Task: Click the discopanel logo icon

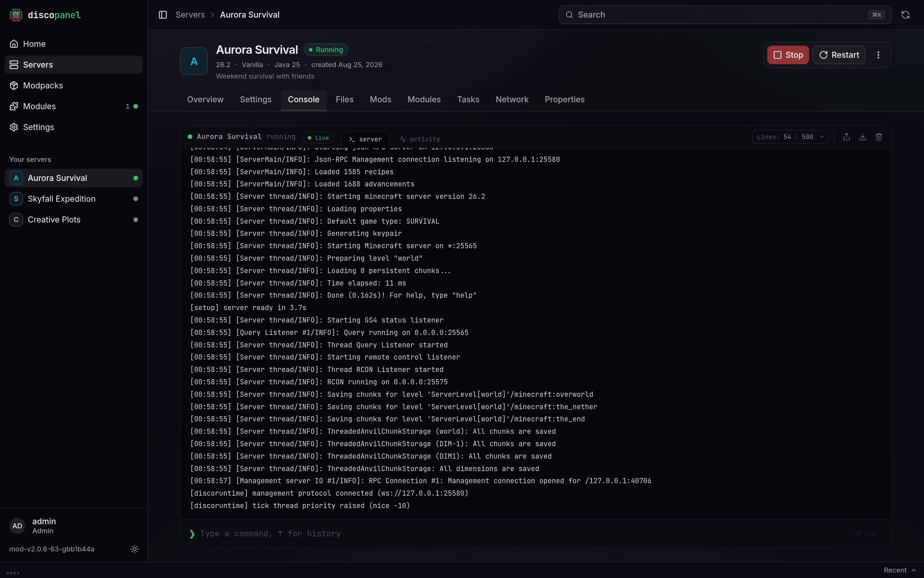Action: click(16, 15)
